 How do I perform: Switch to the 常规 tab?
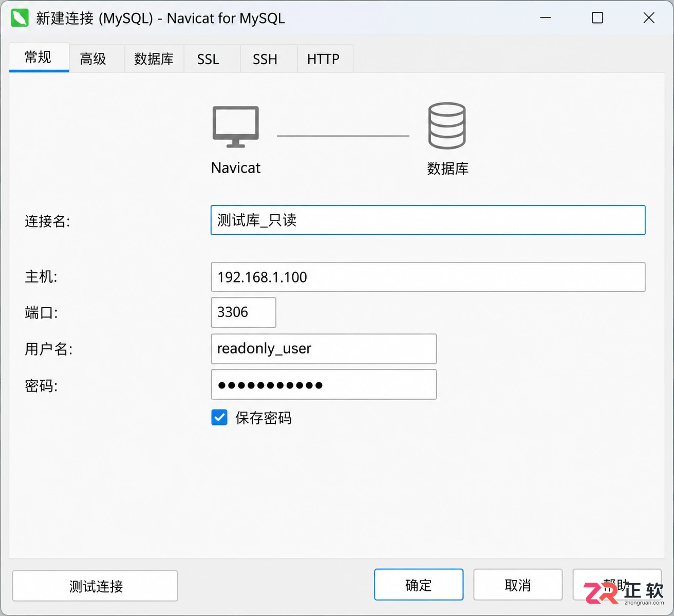pyautogui.click(x=39, y=58)
